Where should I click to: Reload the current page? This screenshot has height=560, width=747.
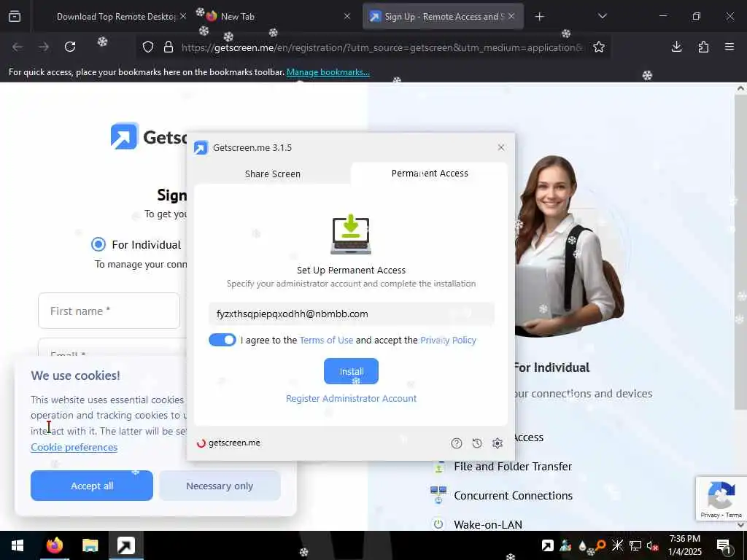click(x=70, y=47)
